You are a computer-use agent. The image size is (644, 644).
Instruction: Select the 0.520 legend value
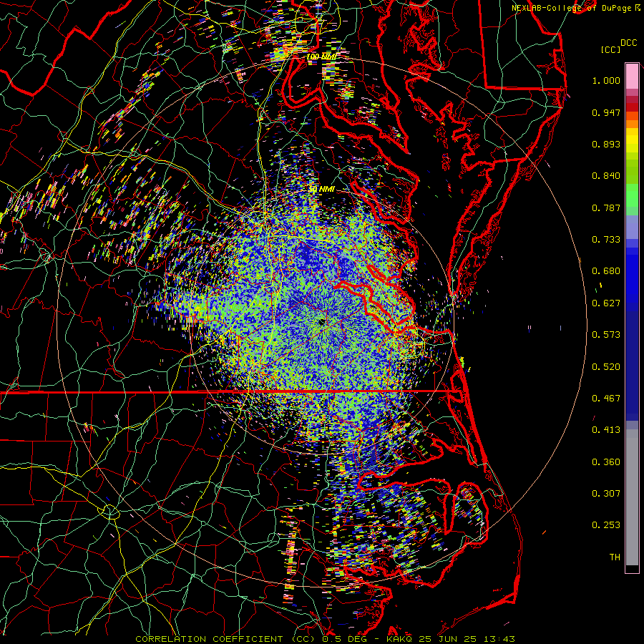click(x=606, y=367)
